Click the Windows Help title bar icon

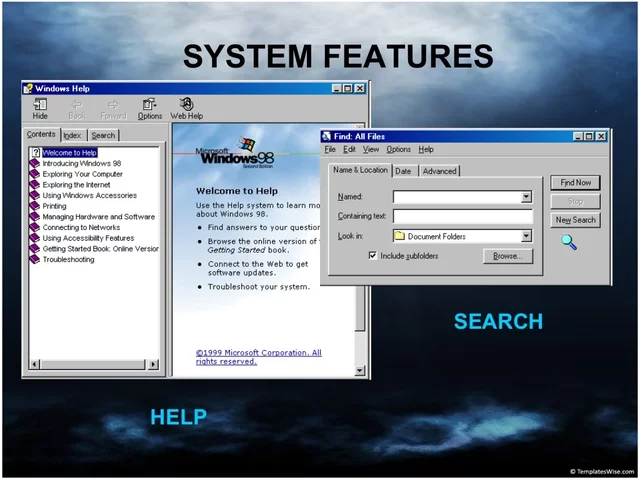(x=28, y=89)
